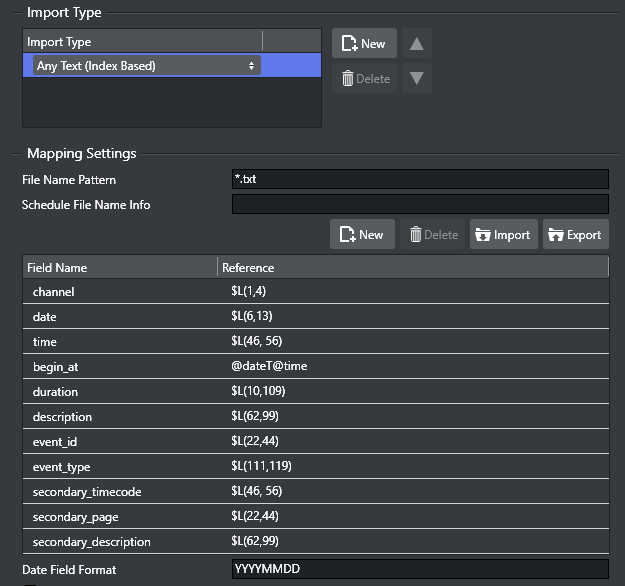Click New button in Import Type section
Viewport: 625px width, 586px height.
[x=364, y=44]
